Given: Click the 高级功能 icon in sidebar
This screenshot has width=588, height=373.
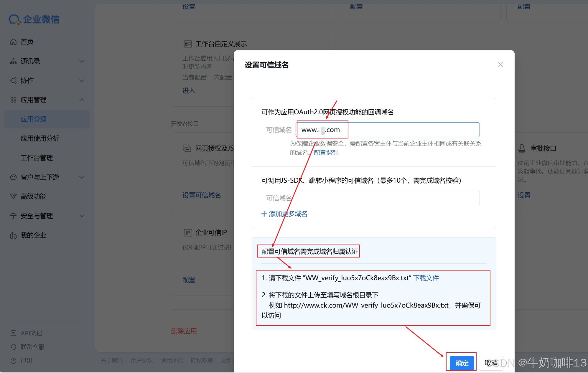Looking at the screenshot, I should point(13,197).
